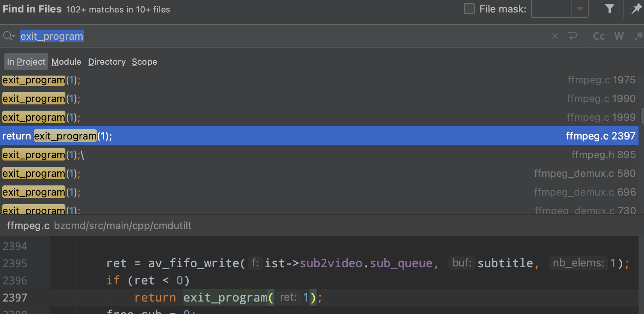Image resolution: width=644 pixels, height=314 pixels.
Task: Select result at ffmpeg_demux.c 696
Action: click(319, 192)
